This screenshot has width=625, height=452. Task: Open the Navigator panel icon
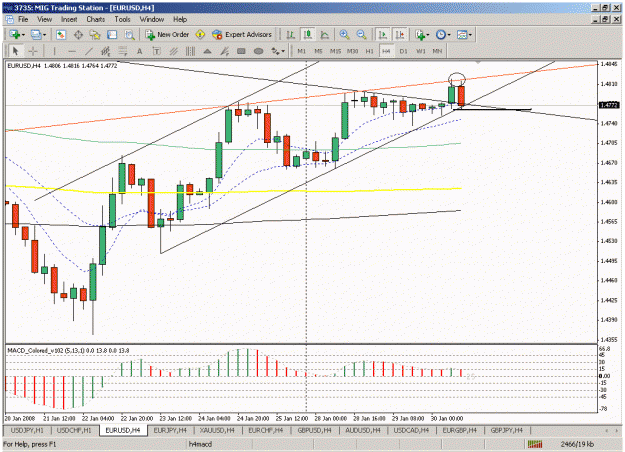tap(95, 35)
